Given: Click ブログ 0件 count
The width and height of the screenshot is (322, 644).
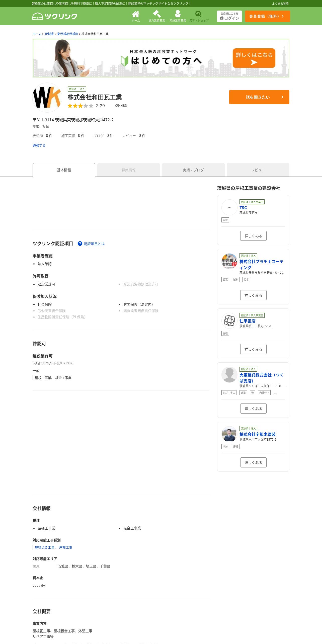Looking at the screenshot, I should [x=103, y=136].
